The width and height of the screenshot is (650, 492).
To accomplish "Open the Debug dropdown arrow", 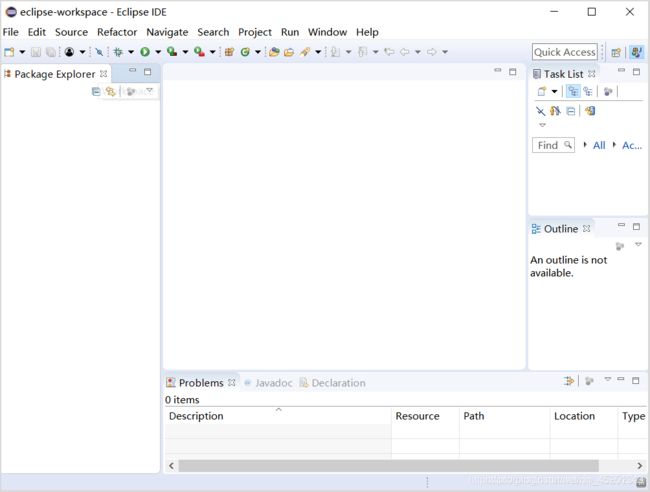I will point(131,52).
